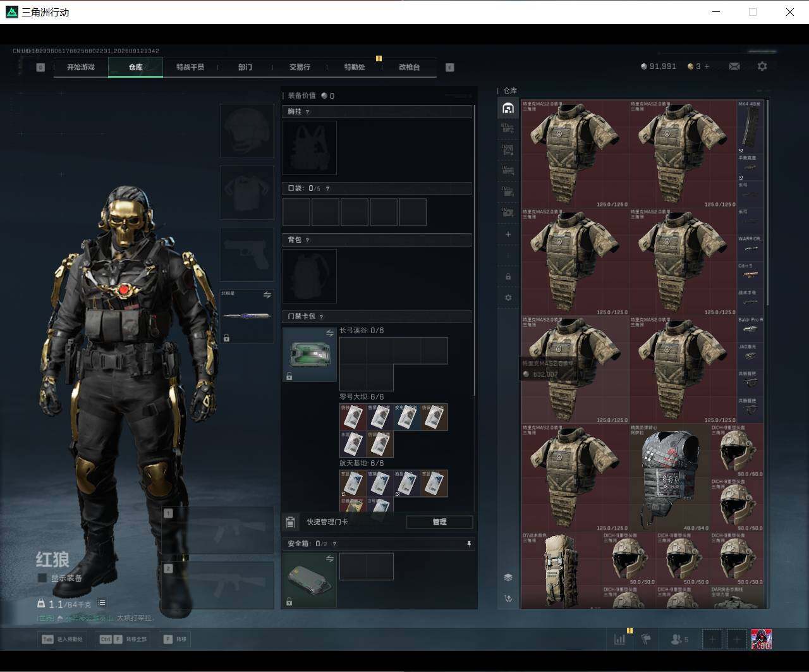The image size is (809, 672).
Task: Select empty weapon slot 2
Action: (217, 585)
